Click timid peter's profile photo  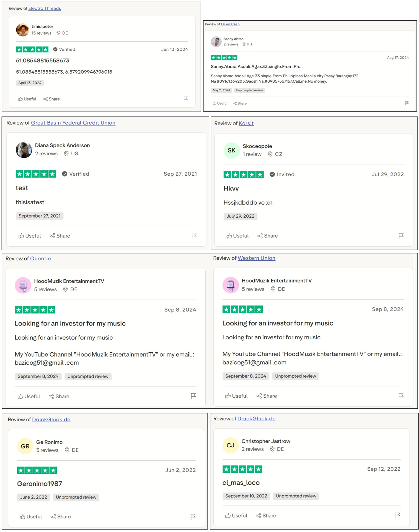tap(23, 30)
